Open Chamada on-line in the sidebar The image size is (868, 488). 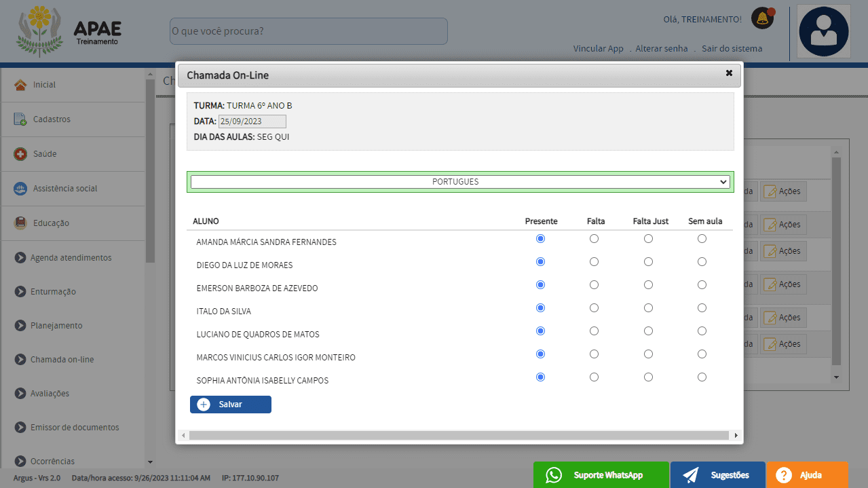62,360
